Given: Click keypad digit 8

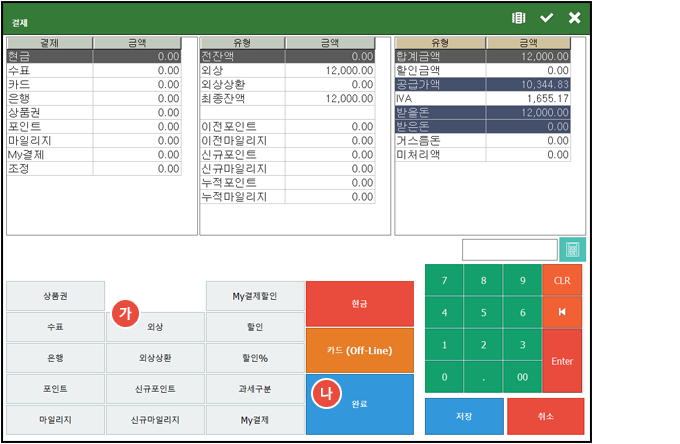Looking at the screenshot, I should [484, 281].
